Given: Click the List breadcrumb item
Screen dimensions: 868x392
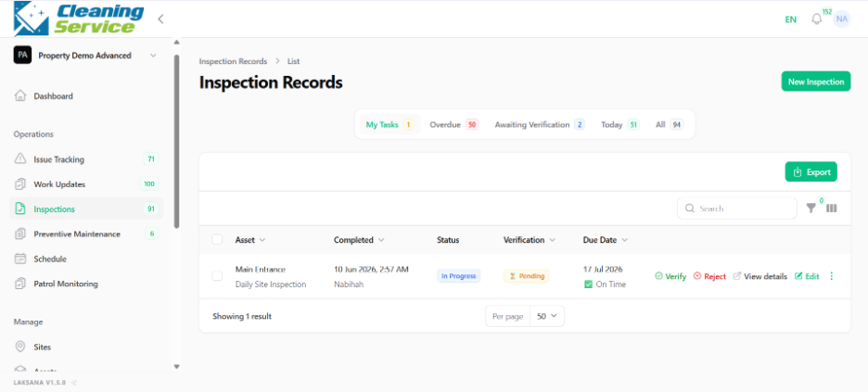Looking at the screenshot, I should pos(293,61).
